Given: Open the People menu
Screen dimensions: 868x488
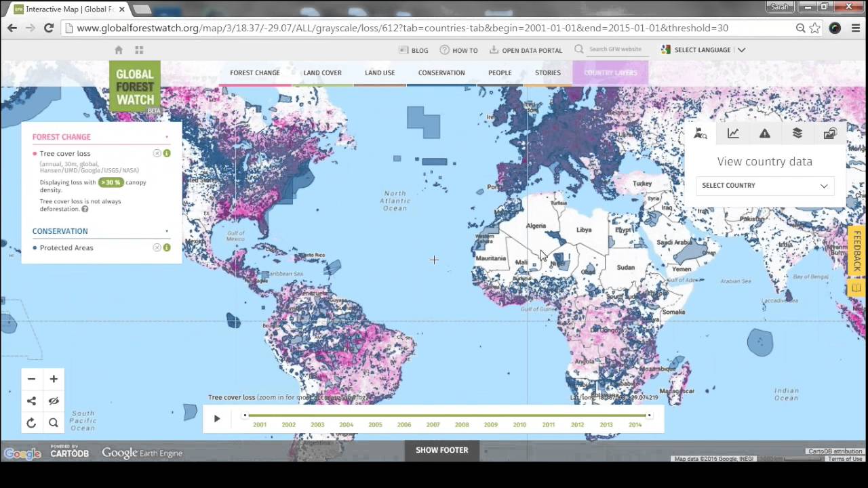Looking at the screenshot, I should coord(500,73).
